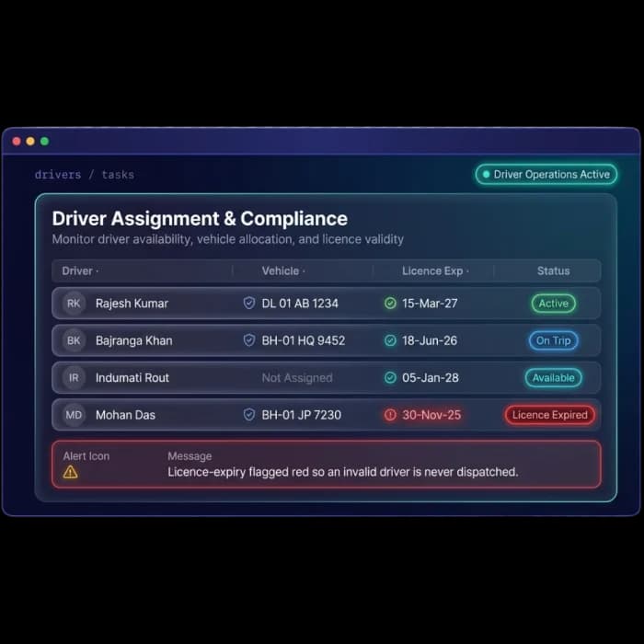Click the Active status badge
The width and height of the screenshot is (644, 644).
tap(553, 304)
